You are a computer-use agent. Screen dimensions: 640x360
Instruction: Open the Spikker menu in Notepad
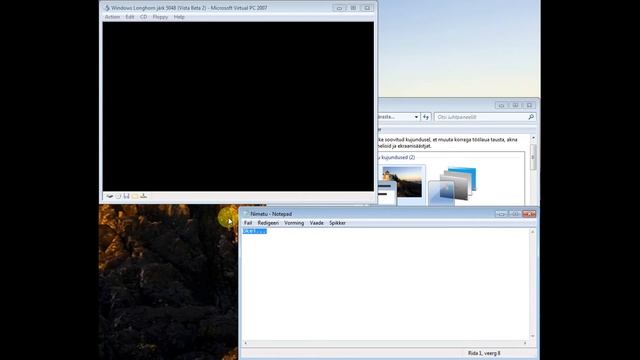point(337,223)
